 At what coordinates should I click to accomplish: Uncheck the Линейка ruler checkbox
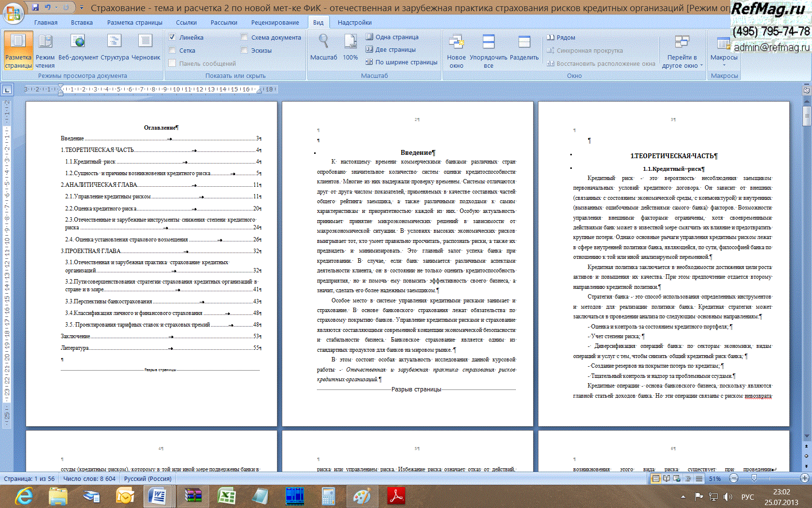pyautogui.click(x=172, y=37)
